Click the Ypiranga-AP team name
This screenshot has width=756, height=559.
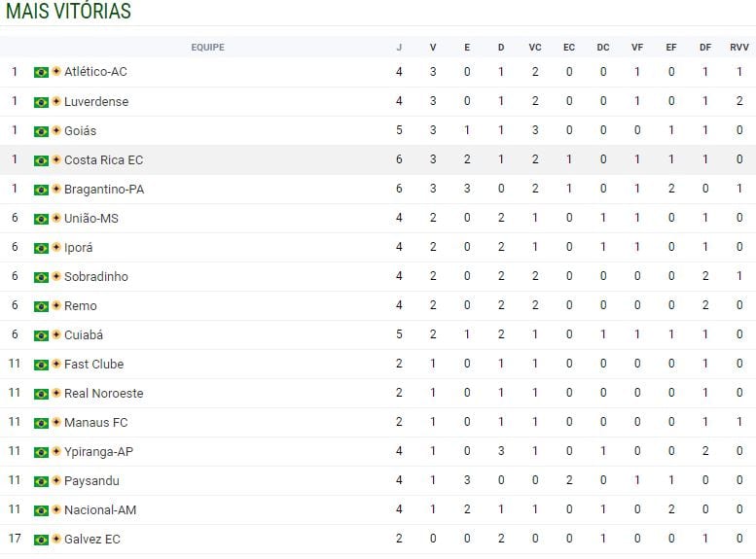click(97, 451)
